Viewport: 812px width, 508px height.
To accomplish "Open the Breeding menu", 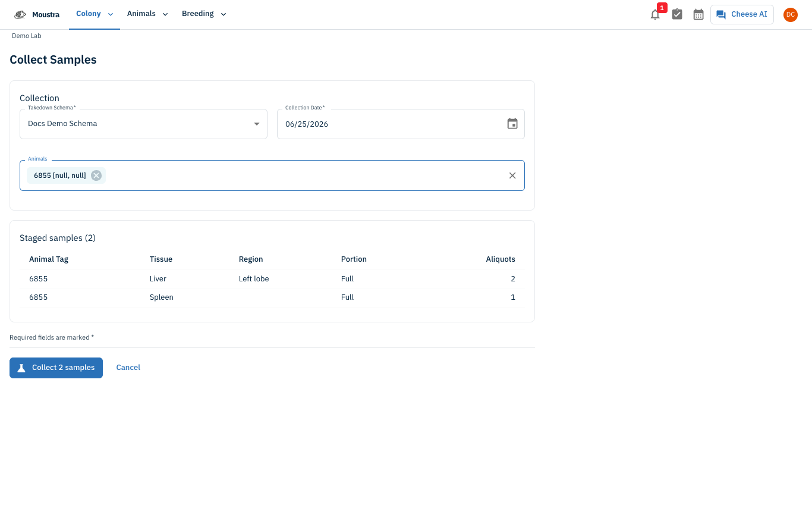I will tap(204, 14).
